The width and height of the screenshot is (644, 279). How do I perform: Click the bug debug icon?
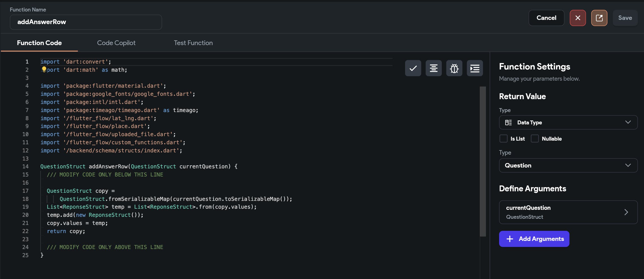pos(454,68)
